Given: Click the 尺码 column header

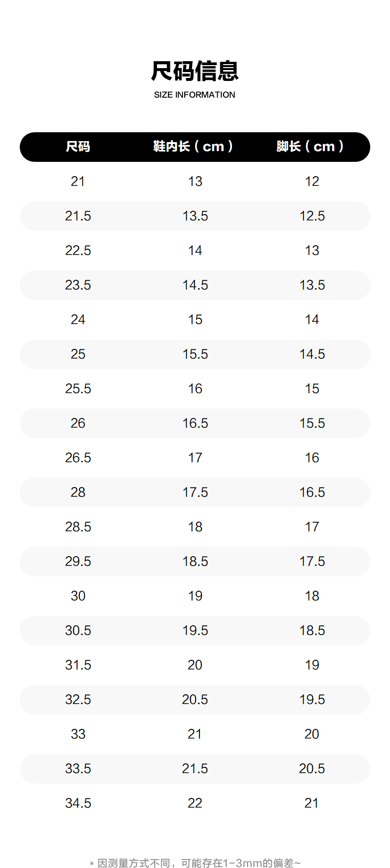Looking at the screenshot, I should [x=78, y=147].
